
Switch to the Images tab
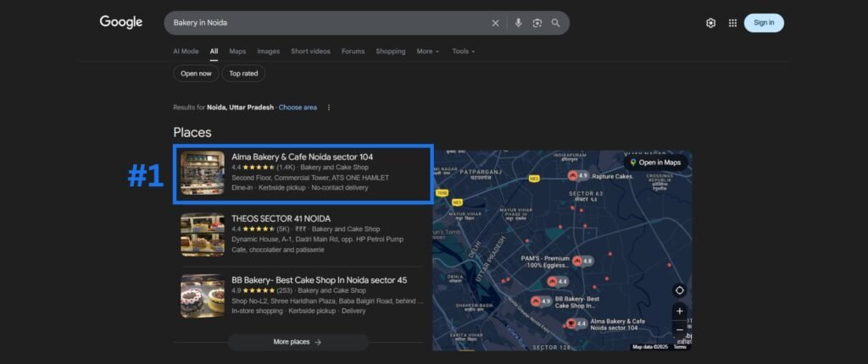point(268,52)
